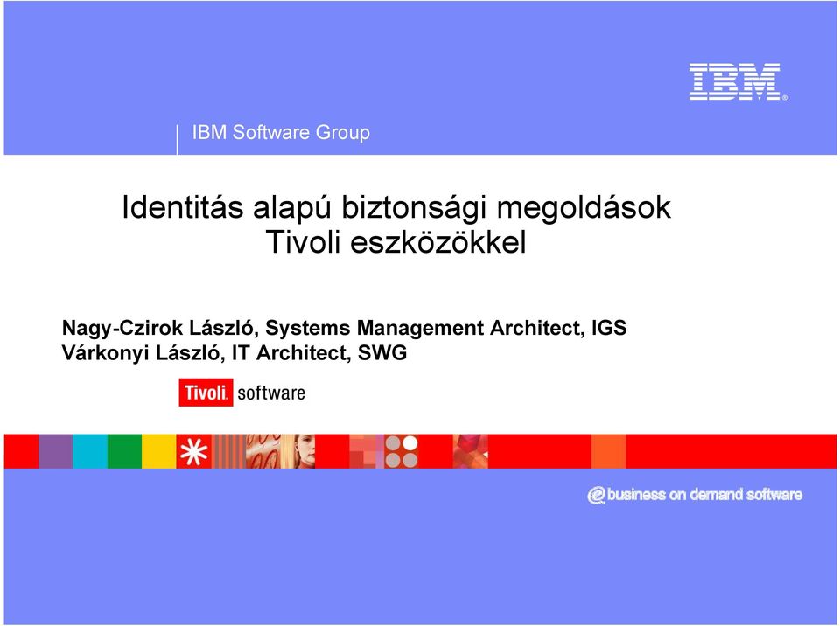Click the pink mosaic tile in the color strip
840x626 pixels.
(367, 451)
